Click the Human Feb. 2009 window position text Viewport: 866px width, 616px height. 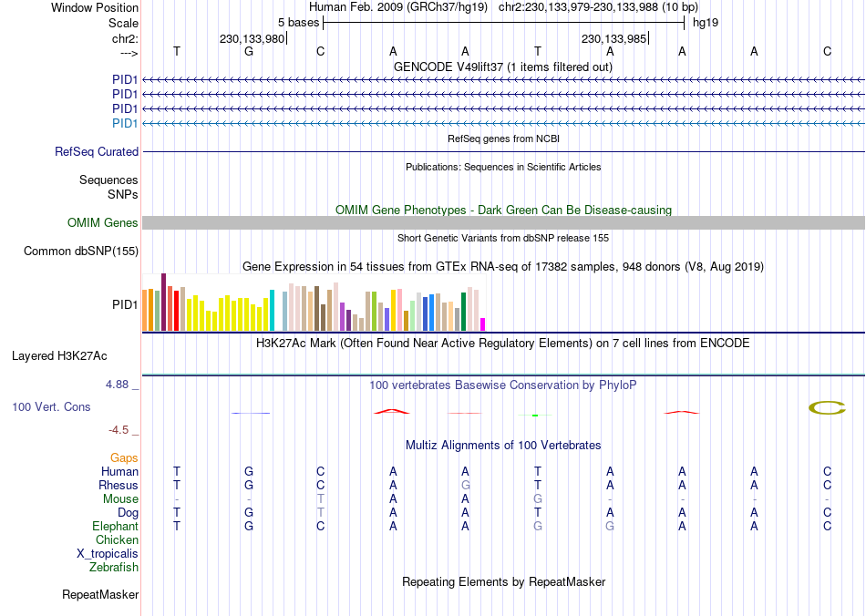coord(503,7)
